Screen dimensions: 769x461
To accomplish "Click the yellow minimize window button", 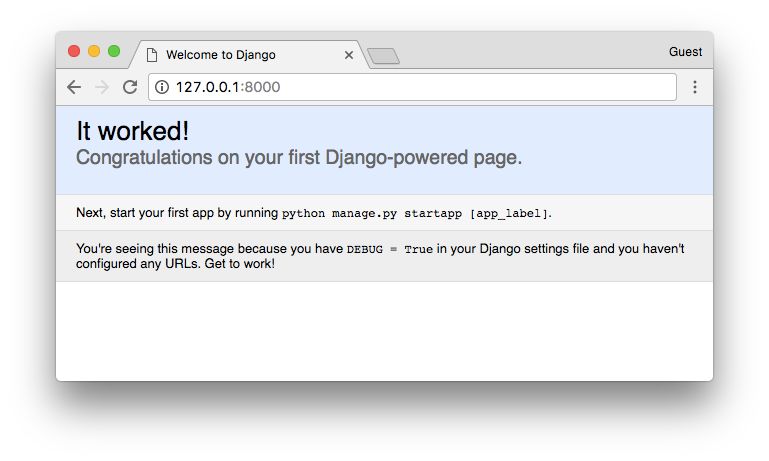I will (94, 51).
